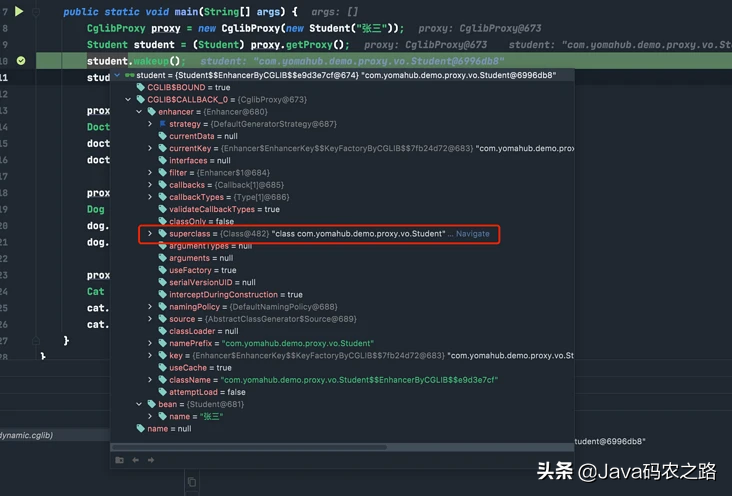Click the fold end marker at closing brace
732x496 pixels.
point(36,340)
